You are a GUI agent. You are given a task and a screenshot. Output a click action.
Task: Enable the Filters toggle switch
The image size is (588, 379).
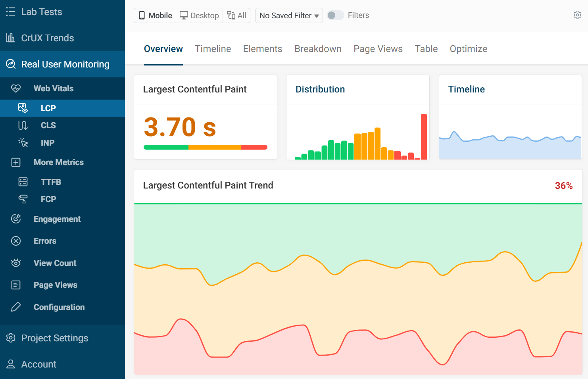click(335, 15)
